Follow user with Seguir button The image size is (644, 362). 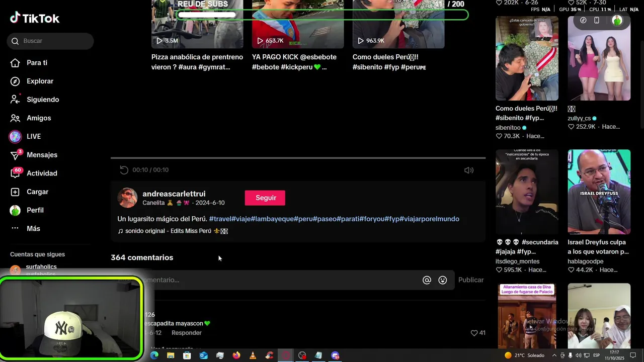[265, 198]
